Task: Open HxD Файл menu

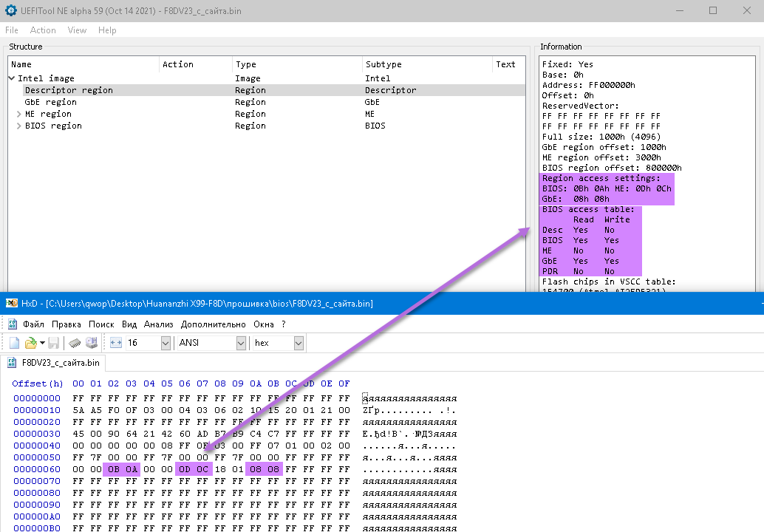Action: (34, 324)
